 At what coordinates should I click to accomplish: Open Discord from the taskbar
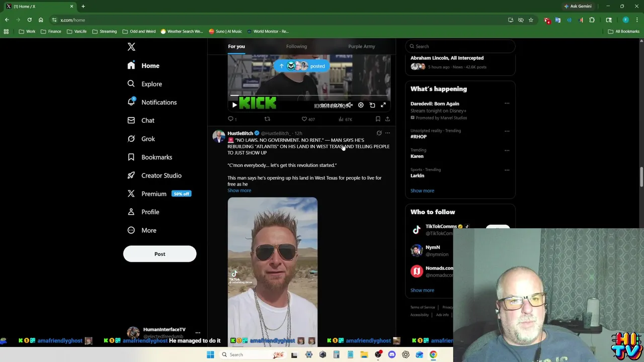(x=392, y=354)
